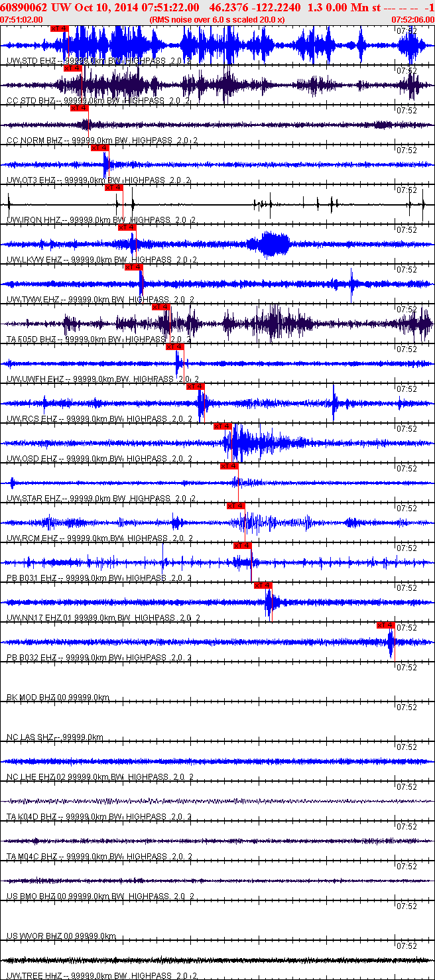Click the UW.RCM EHZ station label
This screenshot has height=980, width=435.
tap(33, 538)
